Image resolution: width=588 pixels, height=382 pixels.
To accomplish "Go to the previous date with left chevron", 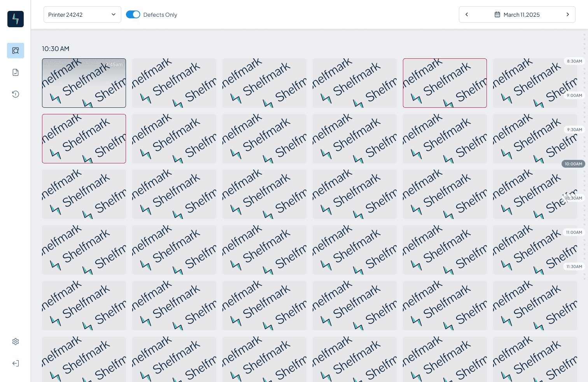I will coord(467,14).
